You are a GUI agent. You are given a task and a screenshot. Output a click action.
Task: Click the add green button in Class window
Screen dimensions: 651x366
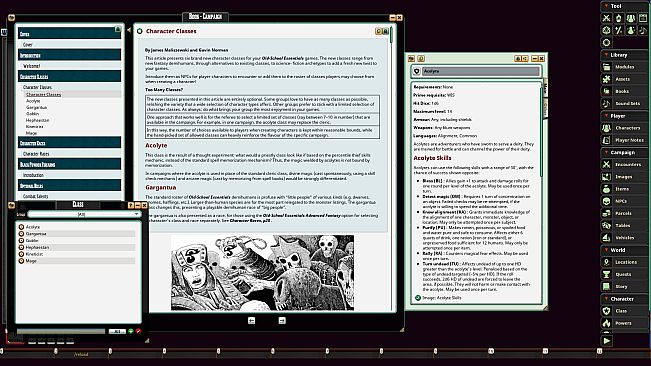pos(131,331)
